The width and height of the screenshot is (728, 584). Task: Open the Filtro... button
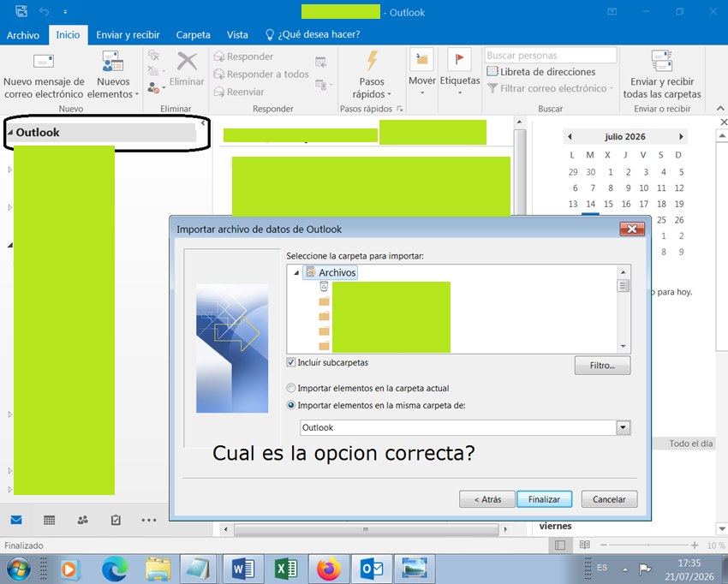[602, 366]
